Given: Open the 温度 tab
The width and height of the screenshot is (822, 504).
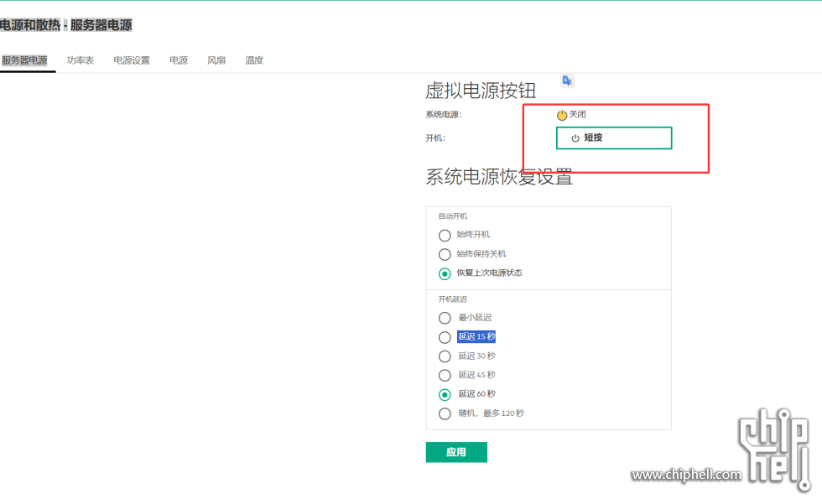Looking at the screenshot, I should (254, 60).
